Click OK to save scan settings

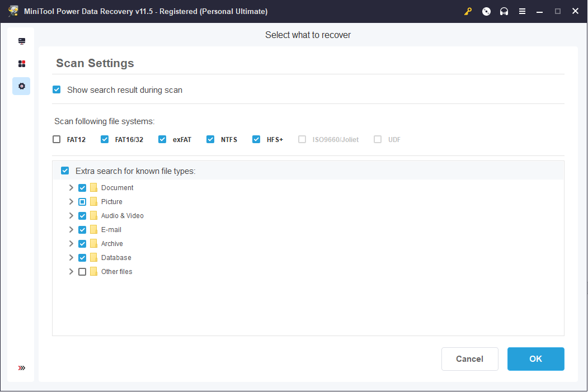pyautogui.click(x=535, y=358)
